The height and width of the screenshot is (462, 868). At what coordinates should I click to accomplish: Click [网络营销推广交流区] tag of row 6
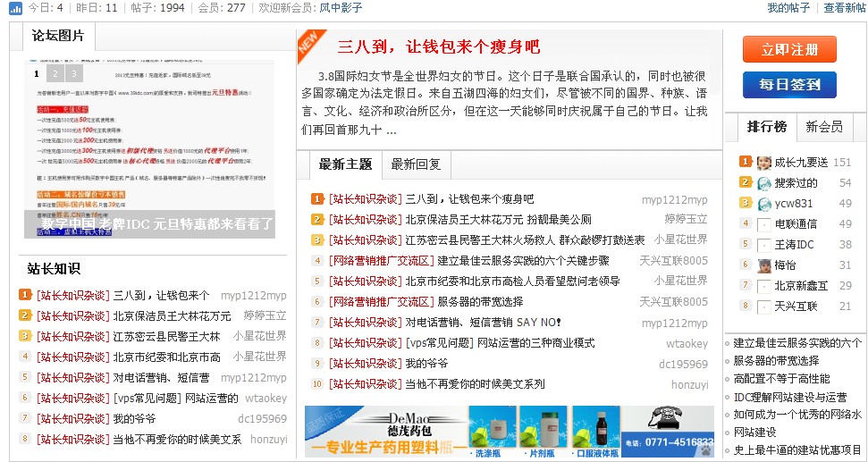[x=381, y=301]
